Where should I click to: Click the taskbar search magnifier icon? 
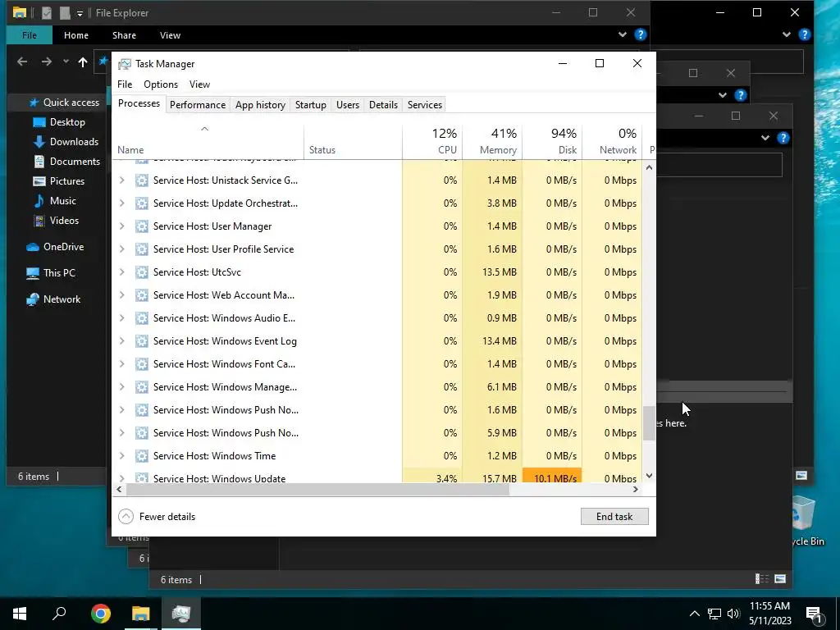59,614
